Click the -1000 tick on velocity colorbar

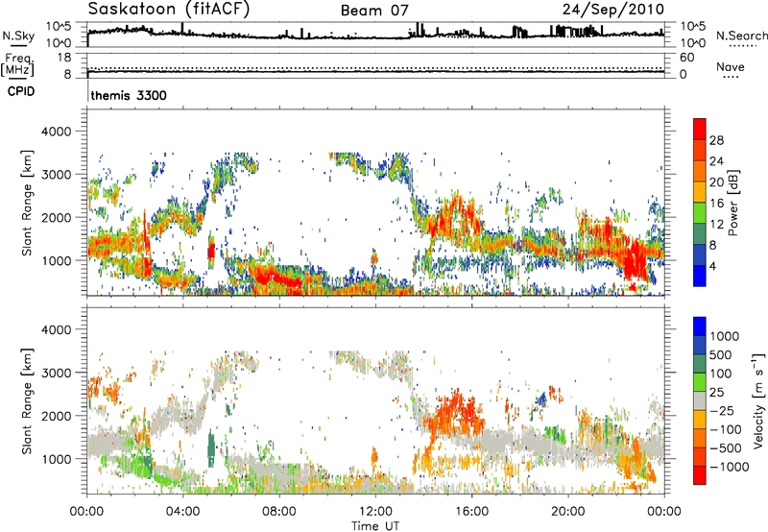click(x=730, y=467)
